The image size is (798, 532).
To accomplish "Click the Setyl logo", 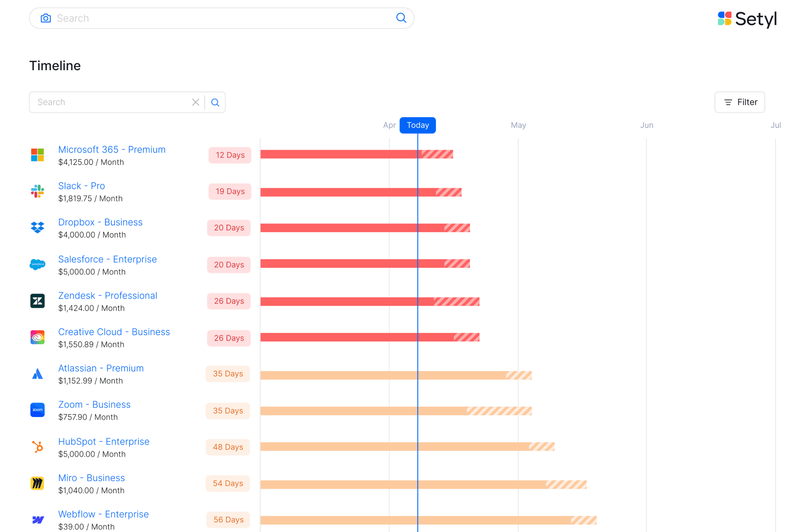I will click(x=747, y=19).
